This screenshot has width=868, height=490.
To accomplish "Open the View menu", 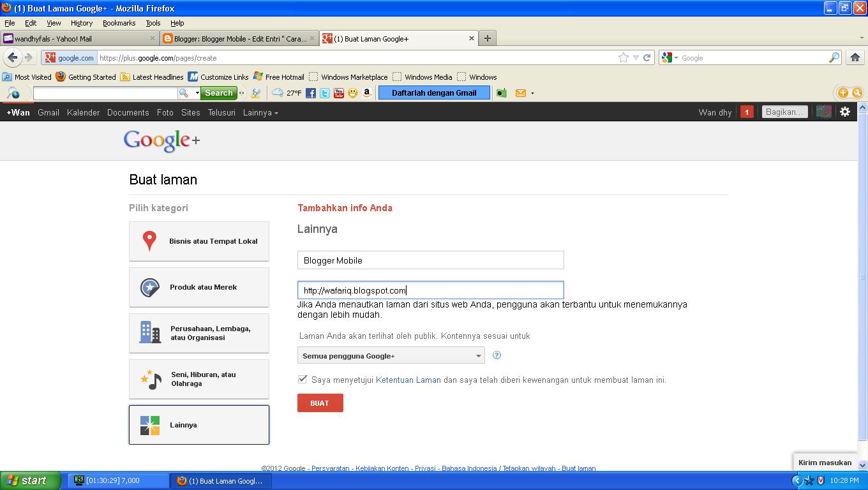I will (54, 23).
